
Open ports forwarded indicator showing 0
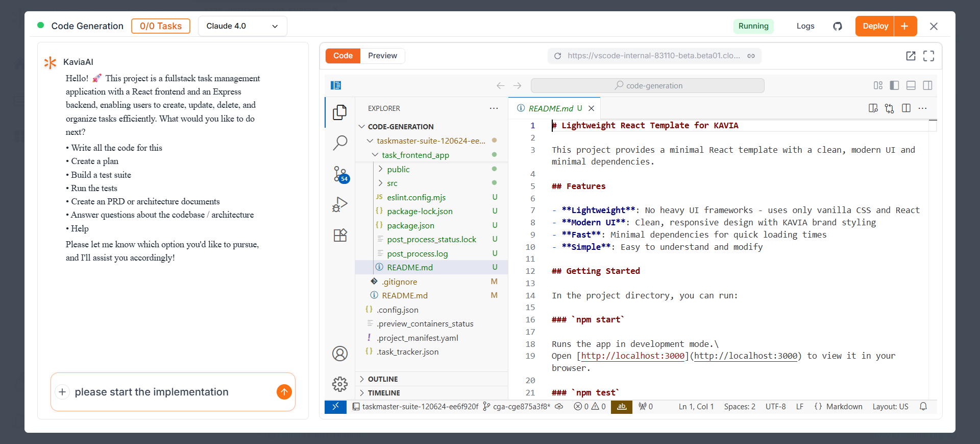pos(646,407)
